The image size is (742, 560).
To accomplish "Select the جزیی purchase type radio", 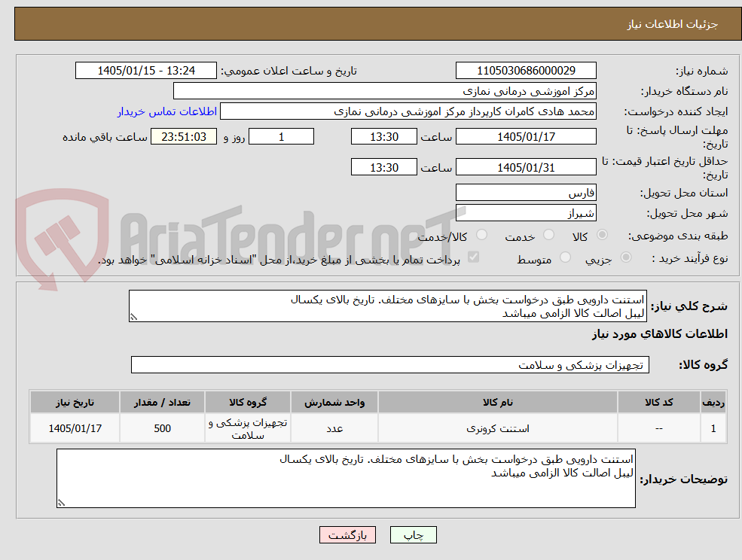I will coord(626,257).
